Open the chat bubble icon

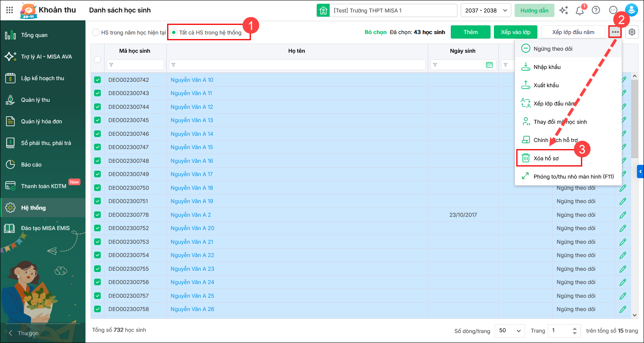click(x=613, y=10)
